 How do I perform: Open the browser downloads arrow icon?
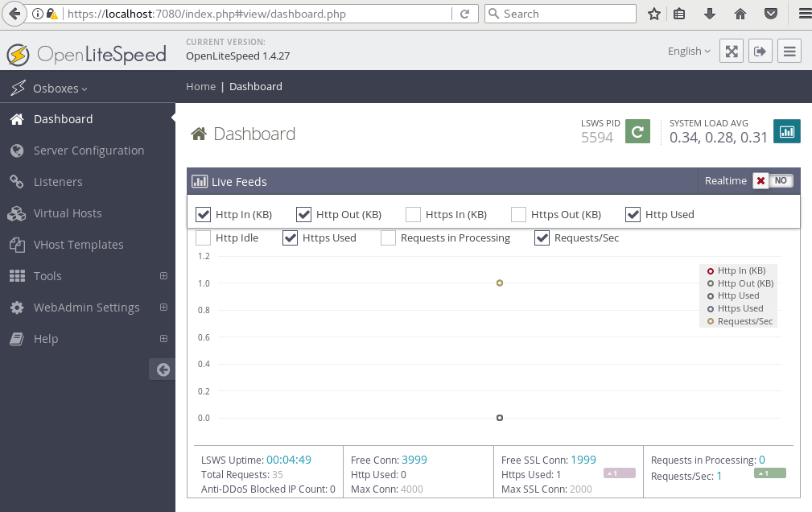tap(710, 14)
